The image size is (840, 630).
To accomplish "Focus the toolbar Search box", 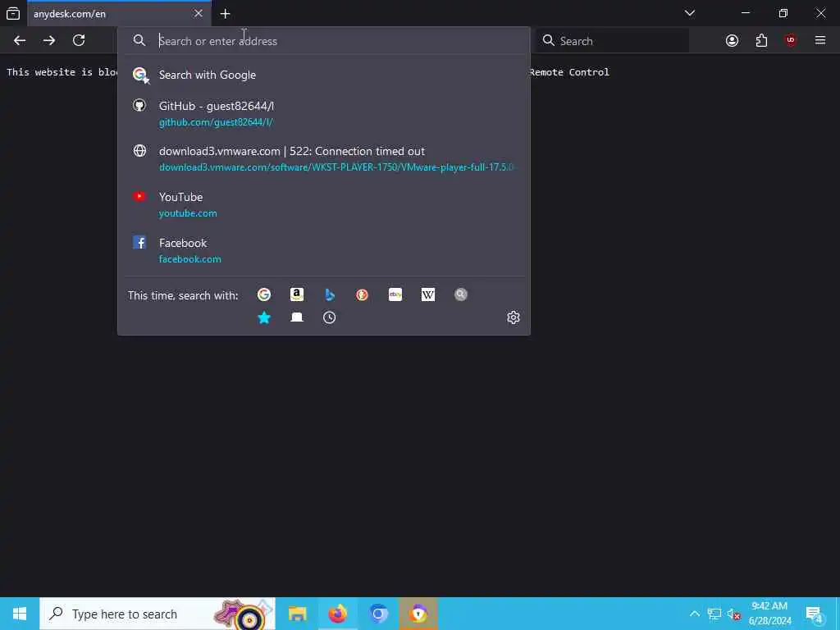I will pyautogui.click(x=613, y=41).
